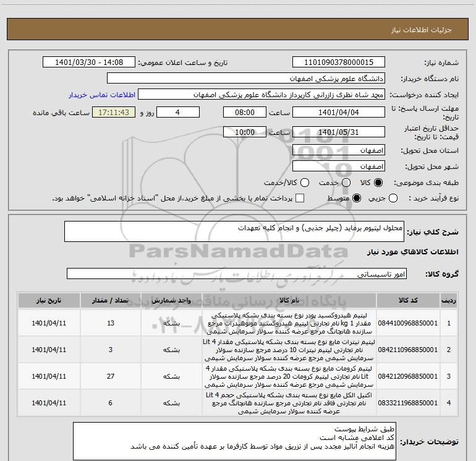Click the response deadline date 1401/04/04
476x461 pixels.
click(339, 113)
